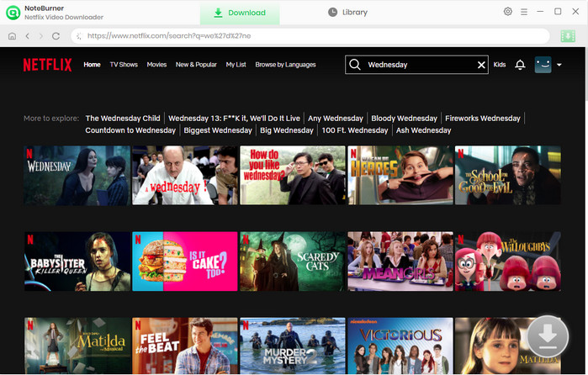The height and width of the screenshot is (375, 588).
Task: Explore Fireworks Wednesday suggestion
Action: (x=483, y=118)
